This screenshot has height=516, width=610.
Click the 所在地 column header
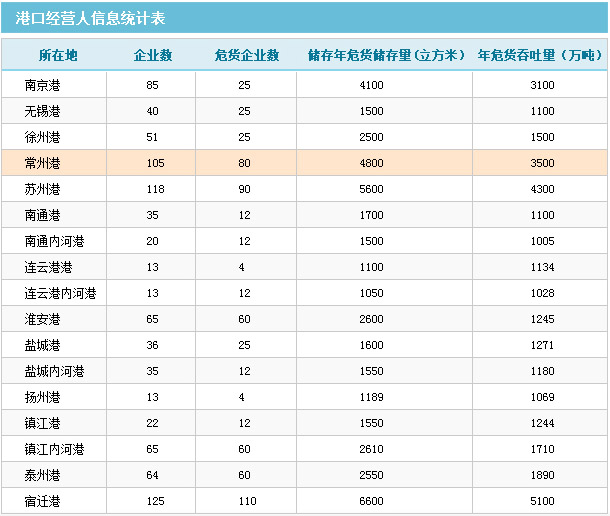click(x=58, y=56)
